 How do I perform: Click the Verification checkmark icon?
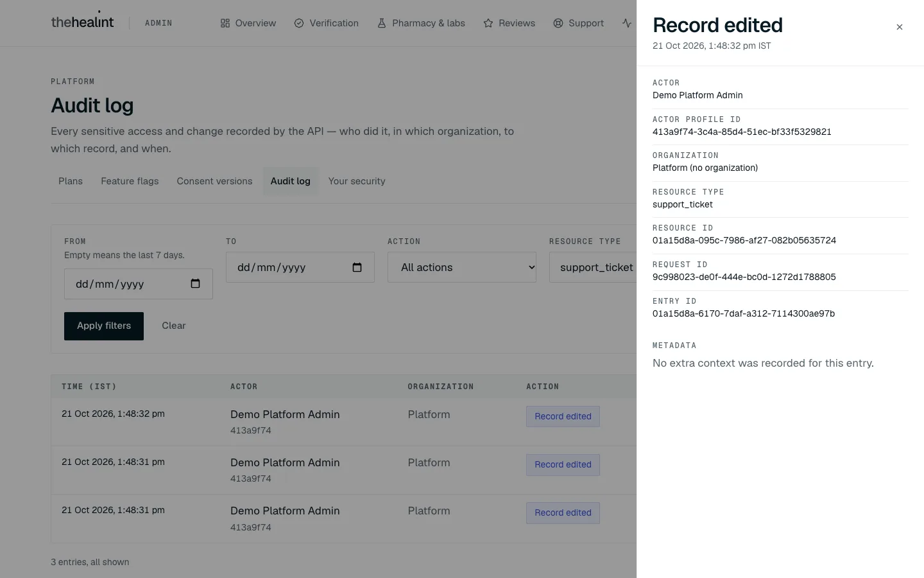[299, 23]
